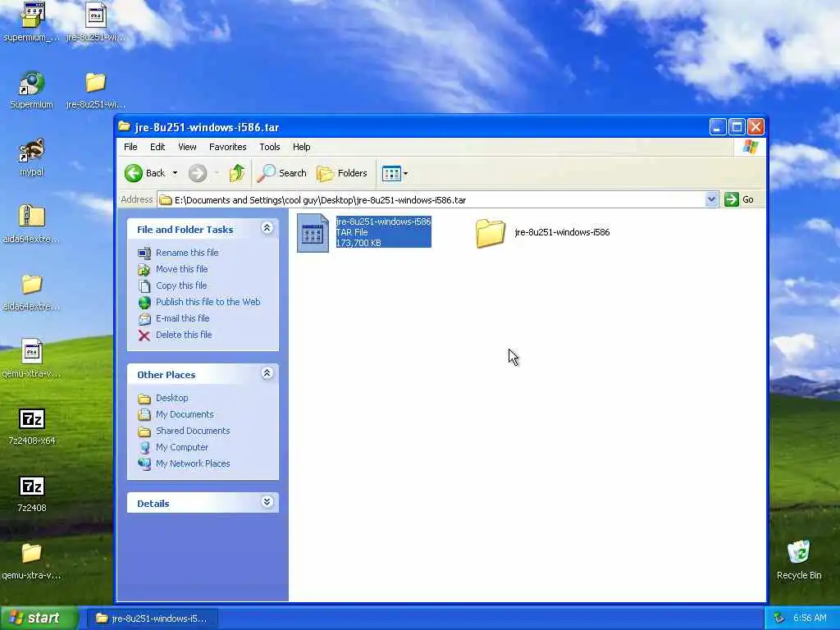Click the greyed Forward arrow icon

click(197, 173)
